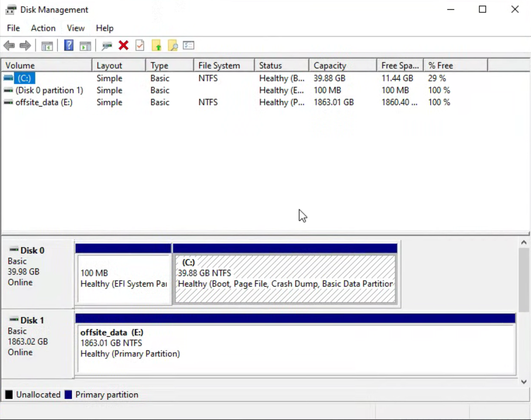This screenshot has height=420, width=531.
Task: Click the Show/Hide Action Pane icon
Action: point(85,46)
